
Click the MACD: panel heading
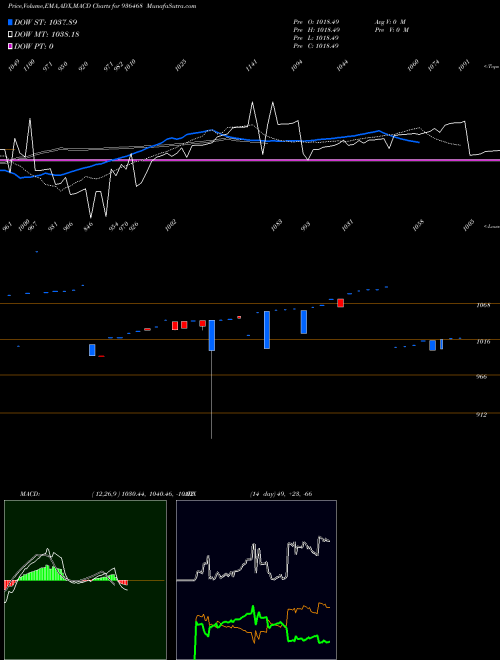pos(30,494)
